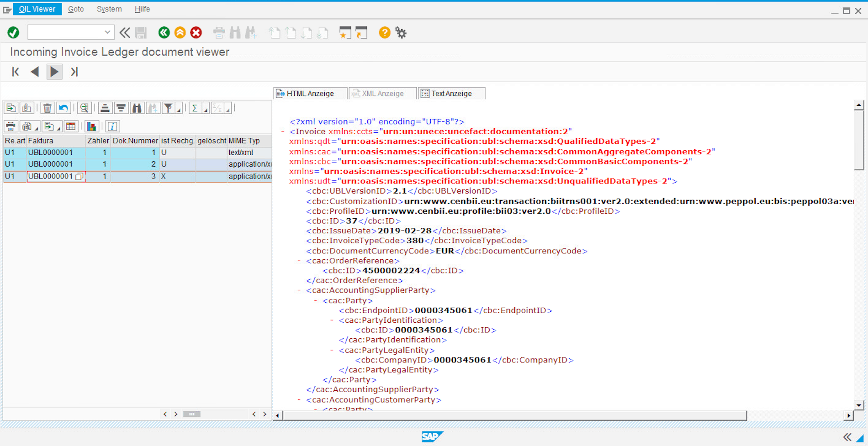Open the System menu
Image resolution: width=868 pixels, height=446 pixels.
(x=109, y=9)
